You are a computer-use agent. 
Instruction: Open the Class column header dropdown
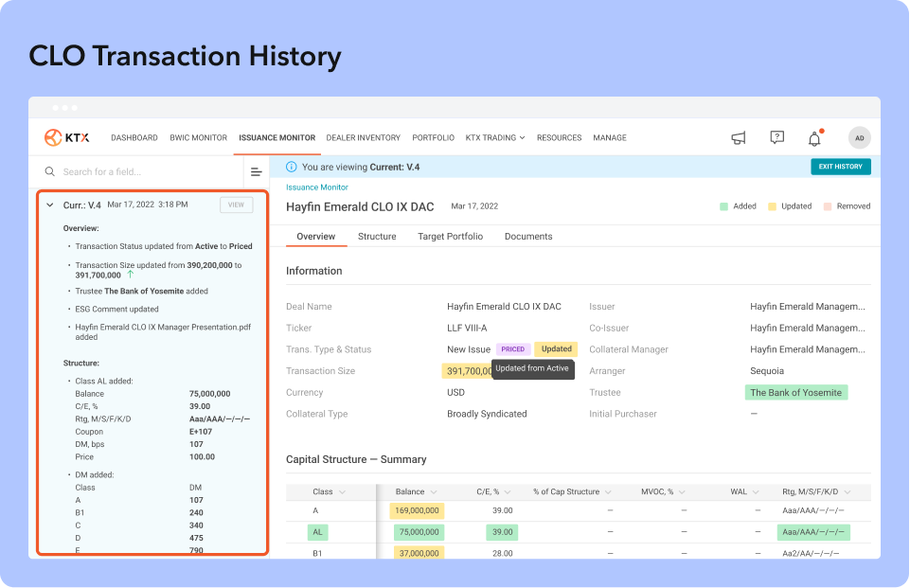click(x=342, y=492)
